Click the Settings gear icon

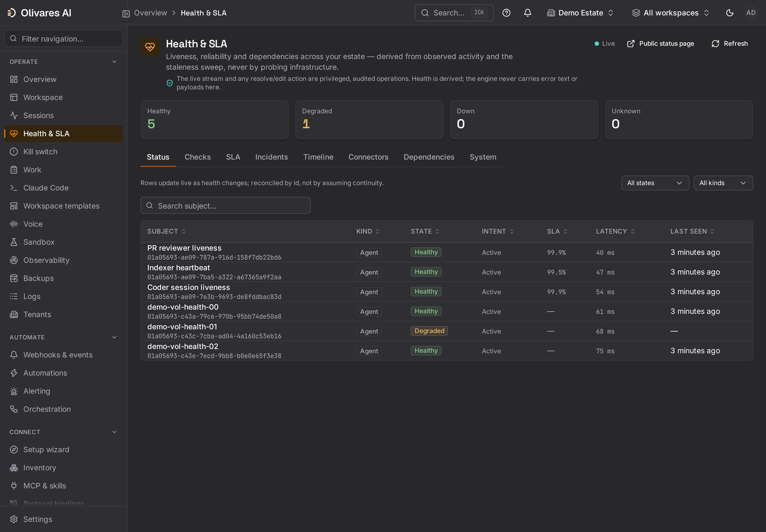(14, 519)
